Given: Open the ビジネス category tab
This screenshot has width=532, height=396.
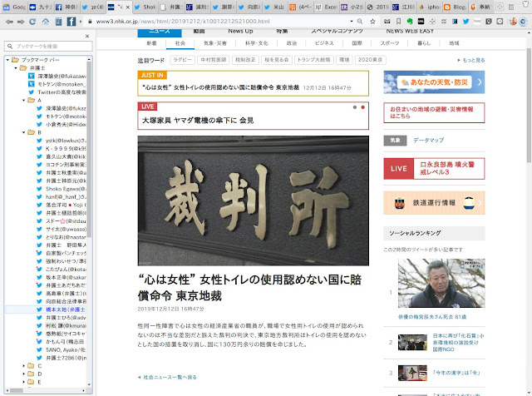Looking at the screenshot, I should coord(324,43).
